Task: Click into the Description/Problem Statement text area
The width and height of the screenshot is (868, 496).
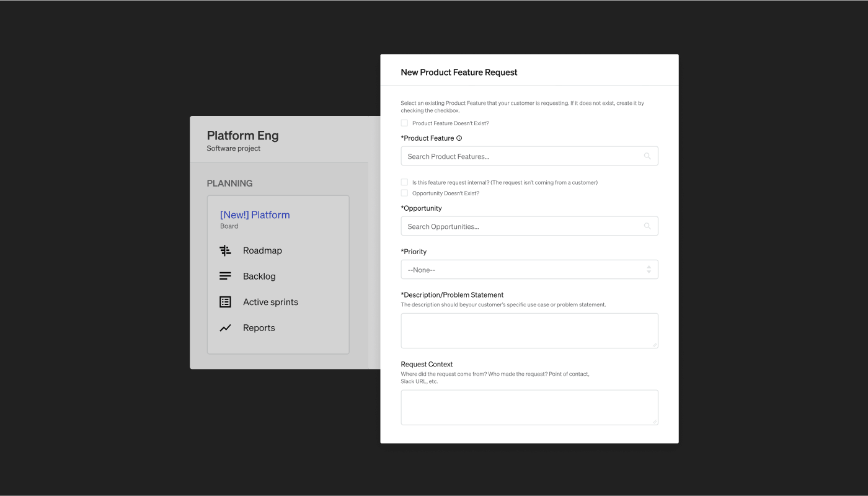Action: pyautogui.click(x=529, y=330)
